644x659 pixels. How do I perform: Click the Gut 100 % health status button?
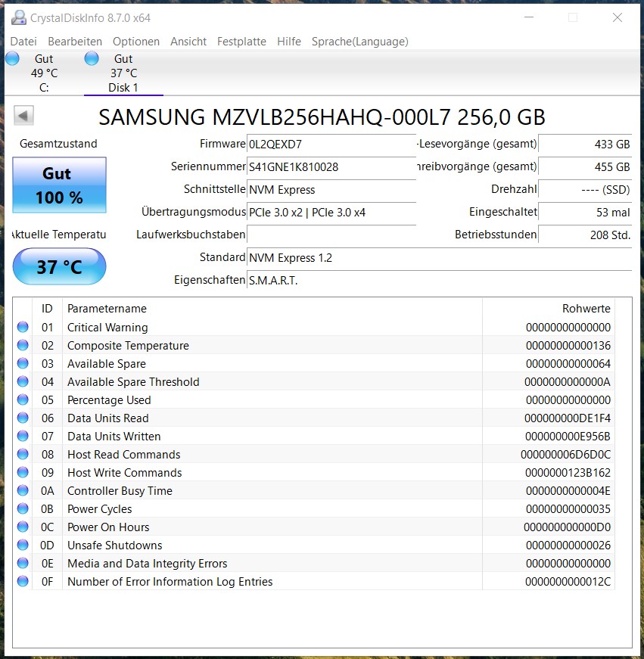click(x=59, y=185)
